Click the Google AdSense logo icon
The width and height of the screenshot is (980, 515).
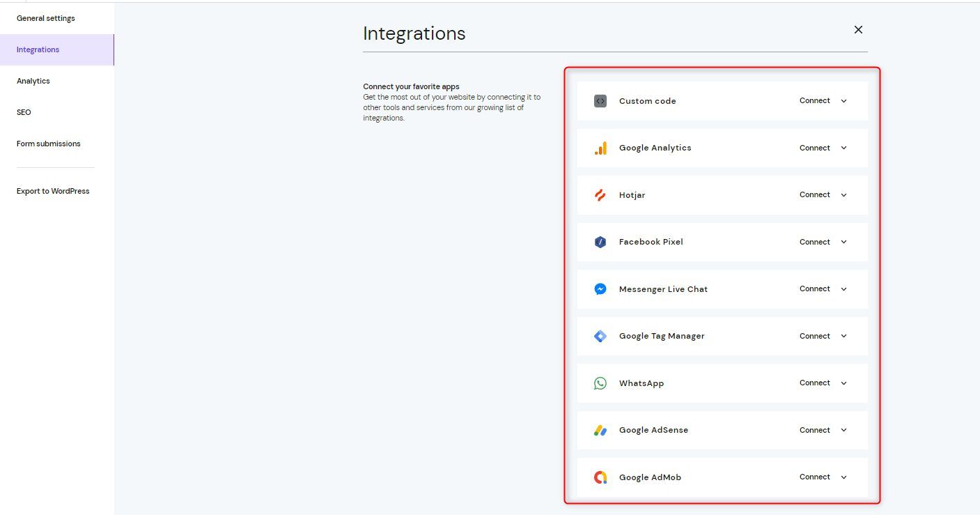600,430
